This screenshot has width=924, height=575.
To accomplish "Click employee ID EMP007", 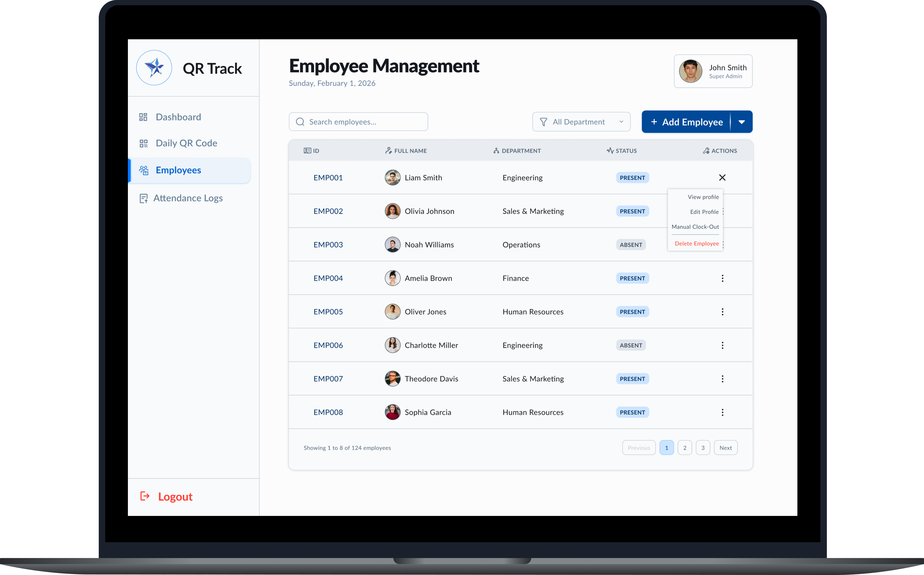I will point(328,378).
